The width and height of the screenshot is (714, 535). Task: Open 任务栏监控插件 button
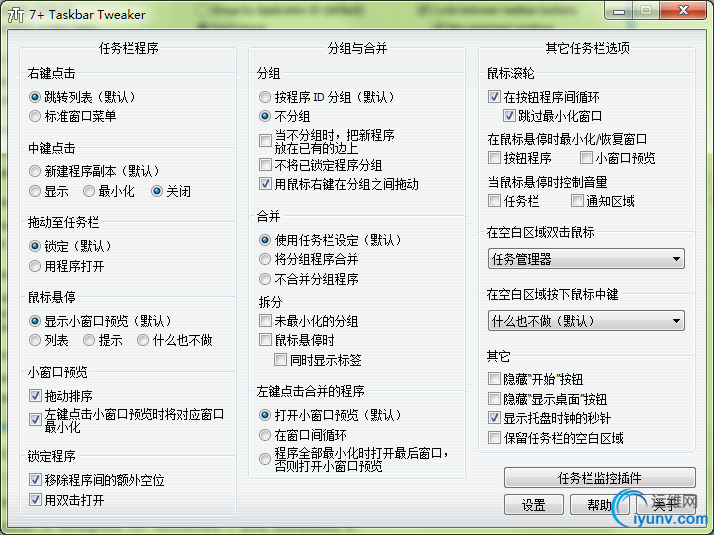click(x=600, y=478)
